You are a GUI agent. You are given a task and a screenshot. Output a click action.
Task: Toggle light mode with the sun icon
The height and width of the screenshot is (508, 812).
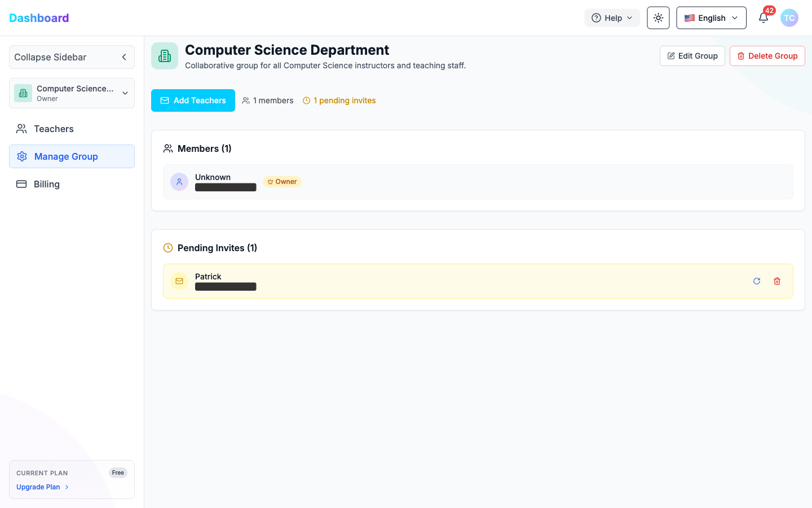click(x=658, y=17)
